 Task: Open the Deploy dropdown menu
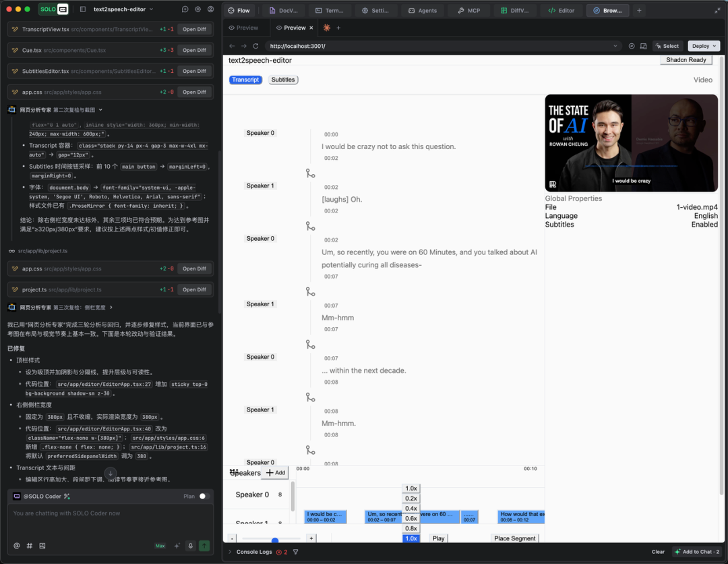point(704,46)
